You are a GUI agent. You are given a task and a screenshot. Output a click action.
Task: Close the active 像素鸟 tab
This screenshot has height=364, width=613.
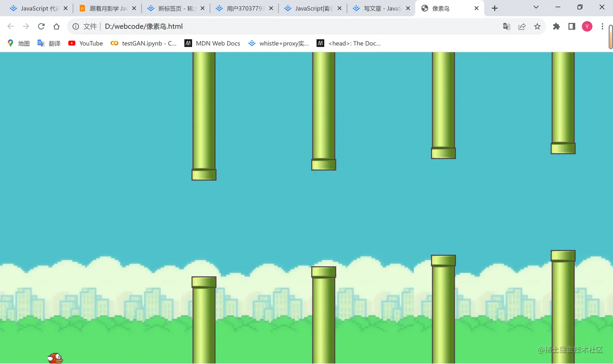tap(476, 8)
